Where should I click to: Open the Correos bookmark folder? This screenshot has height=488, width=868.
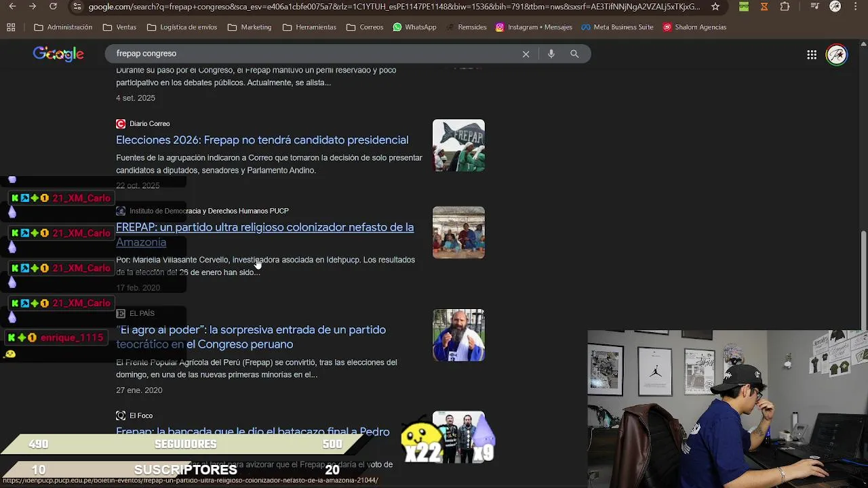click(x=365, y=27)
